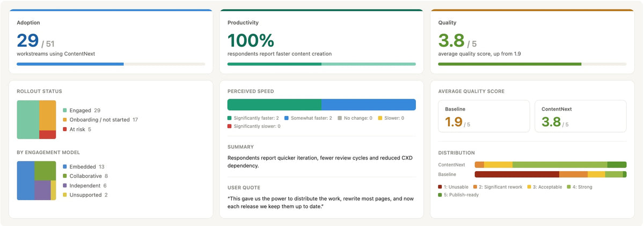Click the Adoption progress bar
Viewport: 644px width, 226px height.
click(111, 64)
